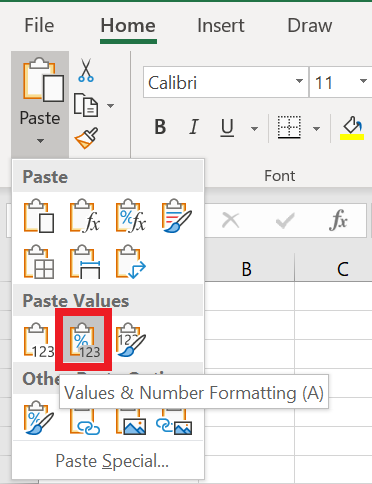This screenshot has width=372, height=484.
Task: Switch to the Insert ribbon tab
Action: coord(221,26)
